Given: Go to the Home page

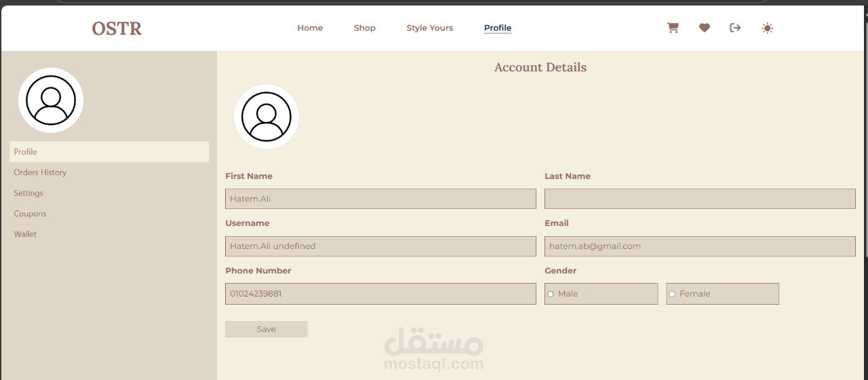Looking at the screenshot, I should coord(310,28).
